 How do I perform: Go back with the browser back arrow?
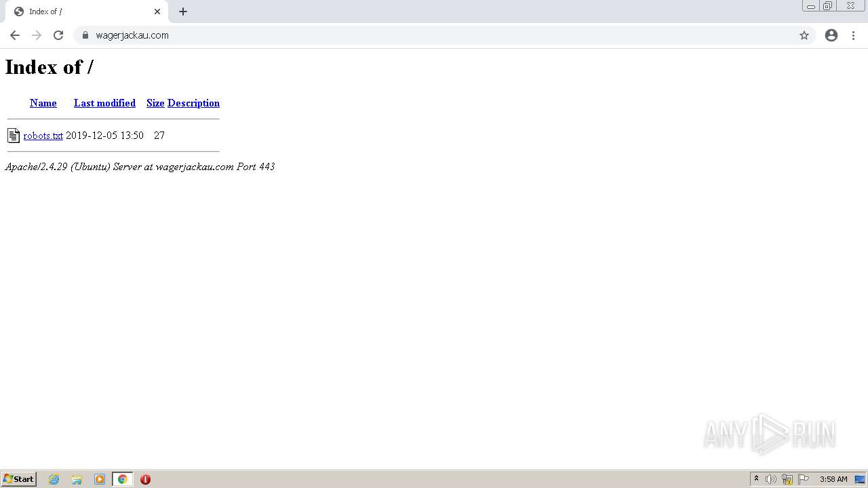point(15,35)
